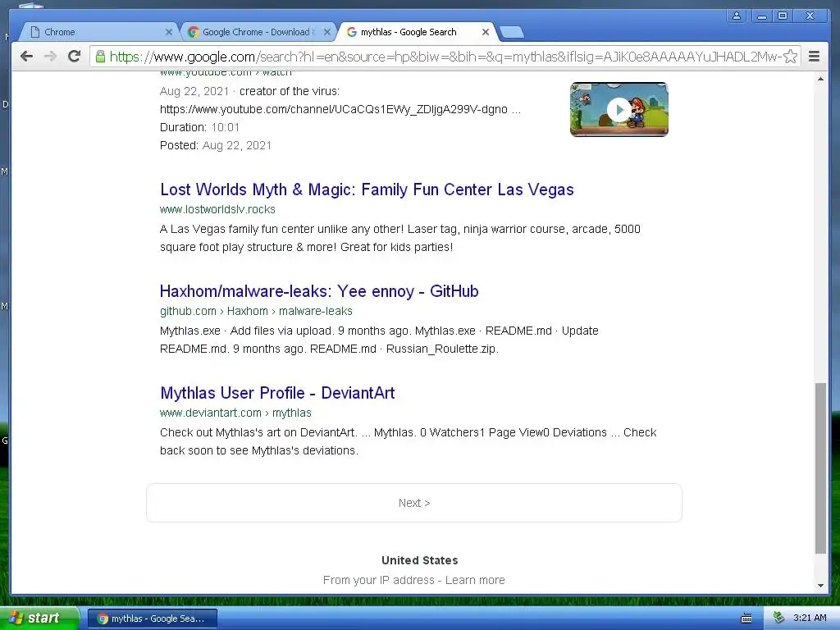Click the URL address bar
The image size is (840, 630).
(x=445, y=57)
